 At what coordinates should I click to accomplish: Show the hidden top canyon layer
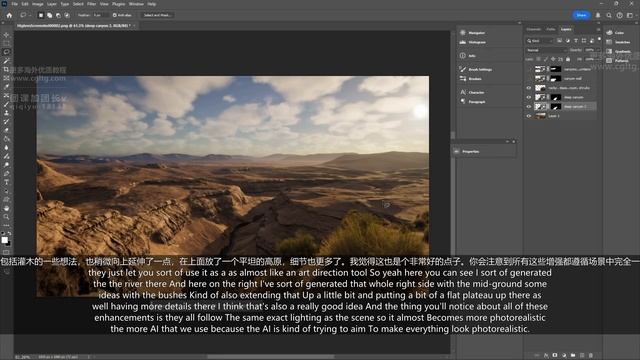pyautogui.click(x=529, y=69)
